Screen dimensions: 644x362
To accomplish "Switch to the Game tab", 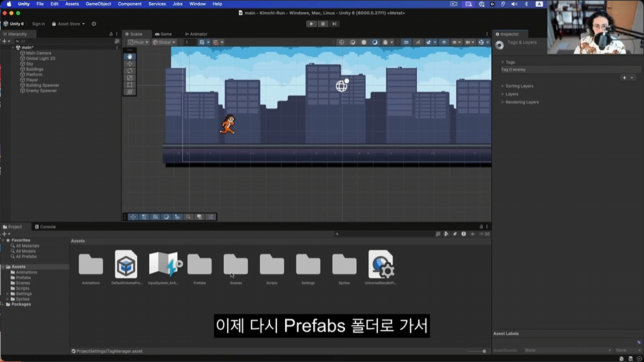I will point(164,34).
